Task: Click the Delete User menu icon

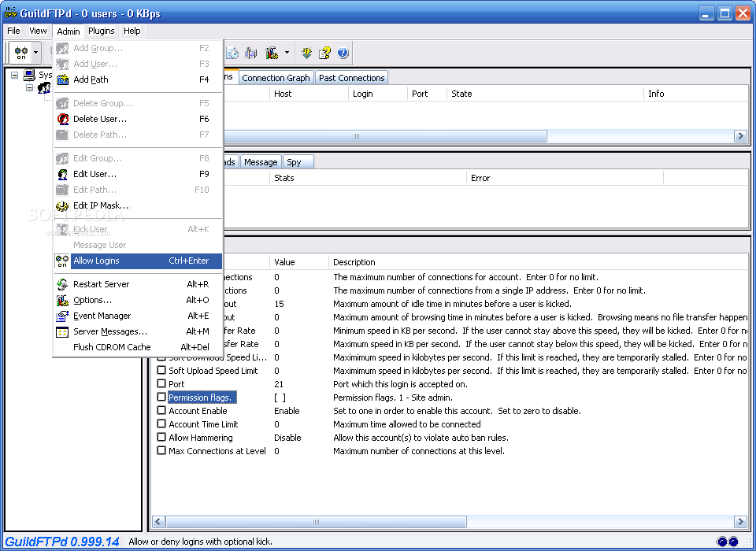Action: 62,119
